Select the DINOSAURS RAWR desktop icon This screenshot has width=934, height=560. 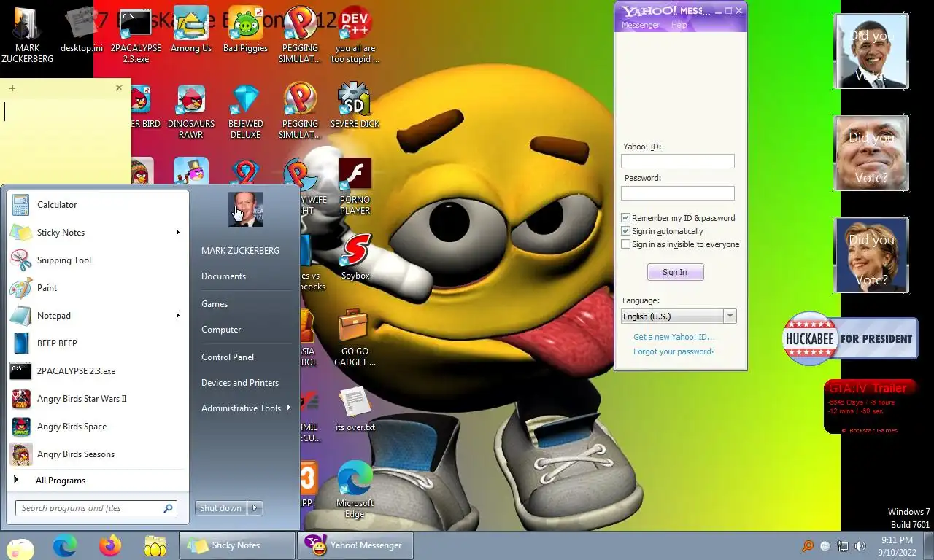tap(191, 112)
